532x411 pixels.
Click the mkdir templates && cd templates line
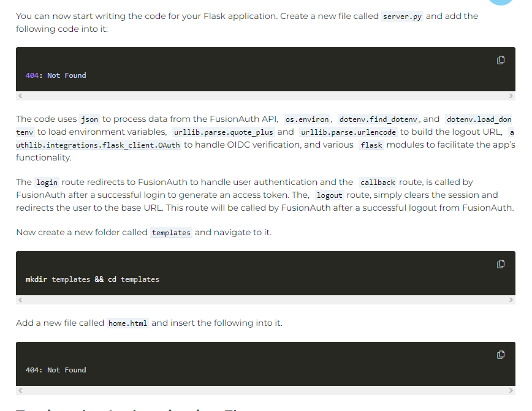(x=93, y=279)
